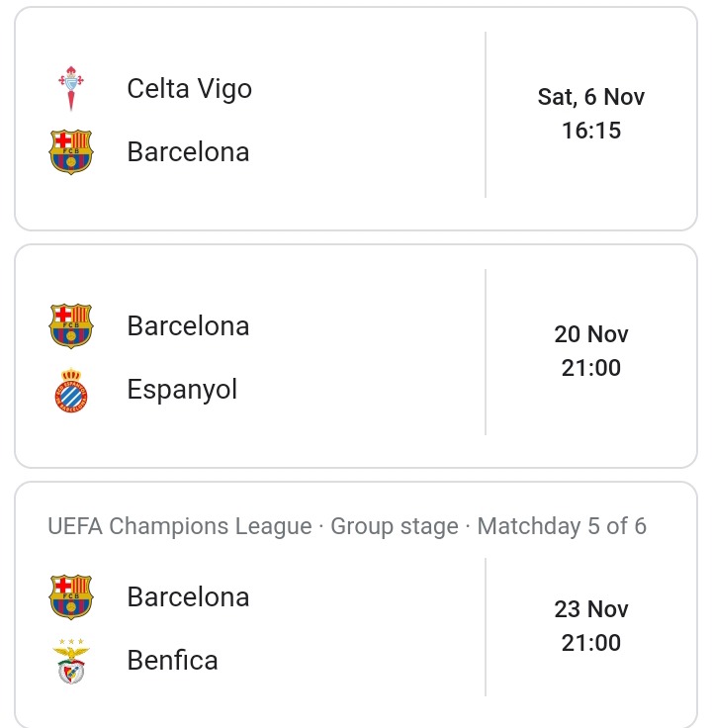Click the Sat, 6 Nov date
Image resolution: width=712 pixels, height=728 pixels.
590,98
